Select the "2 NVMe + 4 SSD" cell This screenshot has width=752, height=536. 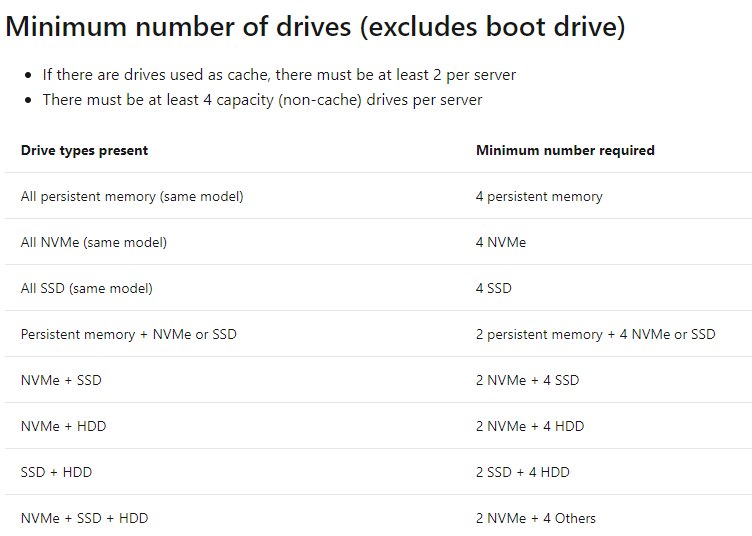click(528, 381)
